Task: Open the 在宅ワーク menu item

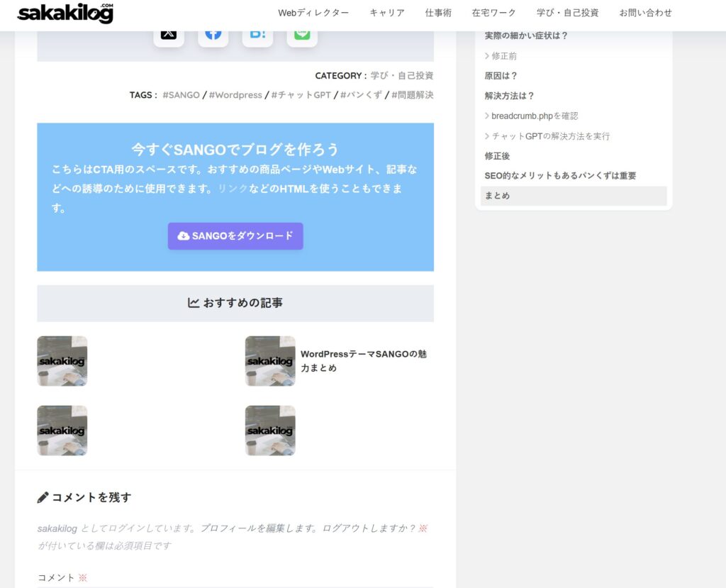Action: (x=493, y=13)
